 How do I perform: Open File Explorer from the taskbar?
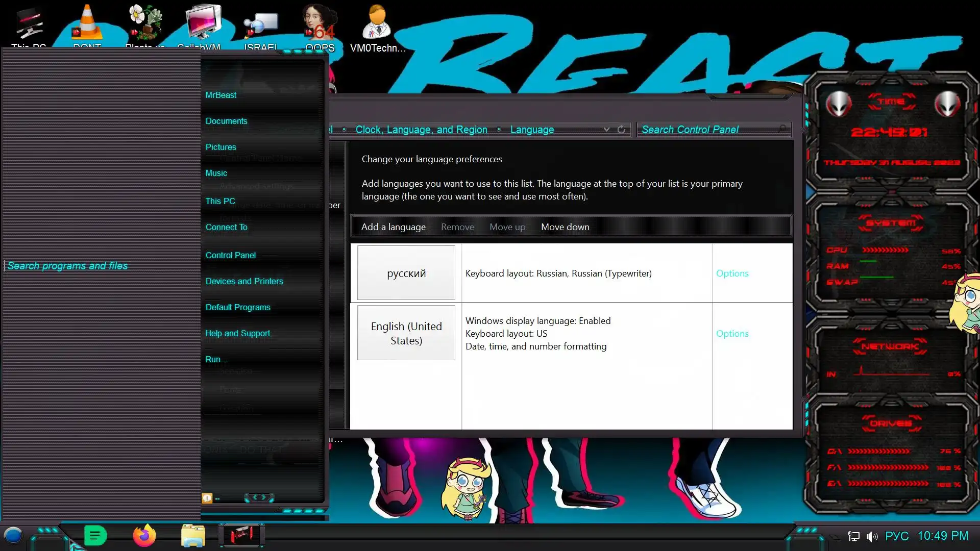193,536
